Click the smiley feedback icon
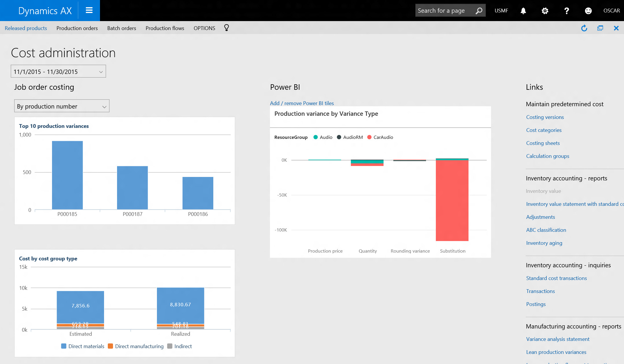 [588, 11]
